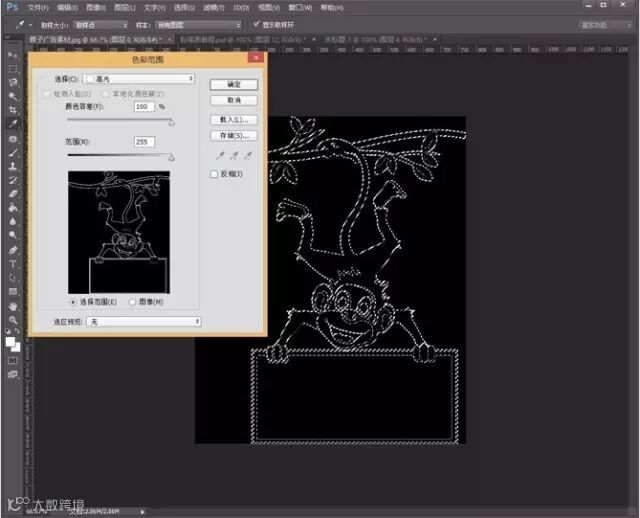Click the 存储(S)... button

coord(234,136)
